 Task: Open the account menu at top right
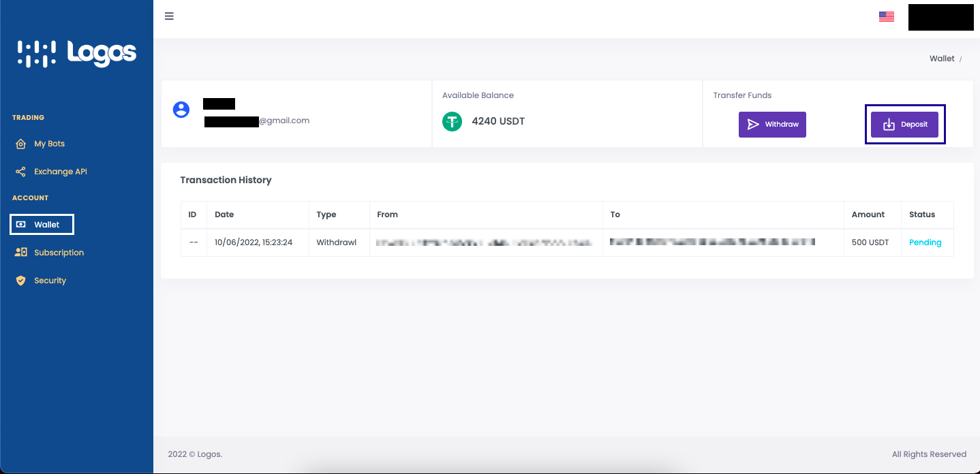940,17
